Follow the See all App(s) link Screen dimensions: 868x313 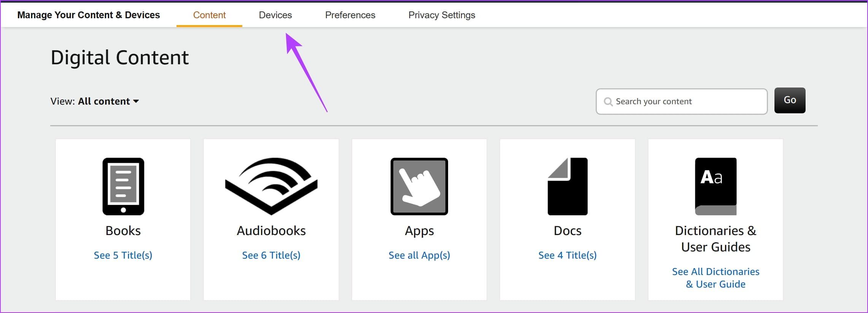[419, 255]
